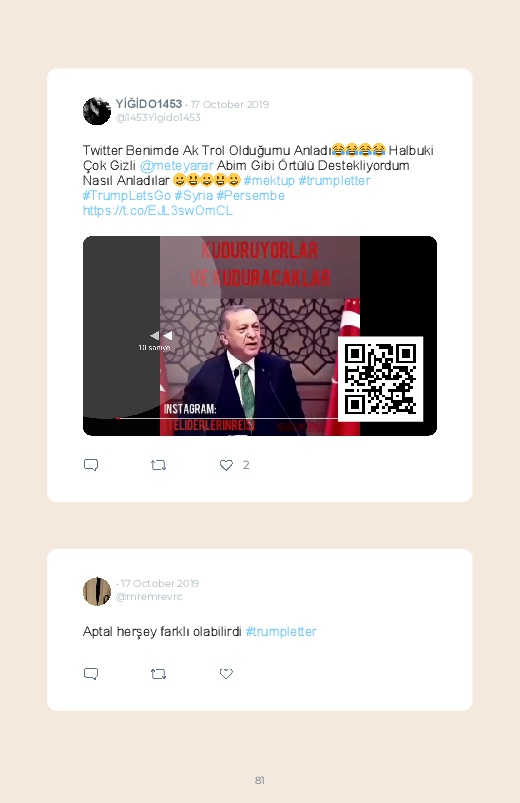520x803 pixels.
Task: Click the reply icon under YİĞİDO1453's tweet
Action: (91, 464)
